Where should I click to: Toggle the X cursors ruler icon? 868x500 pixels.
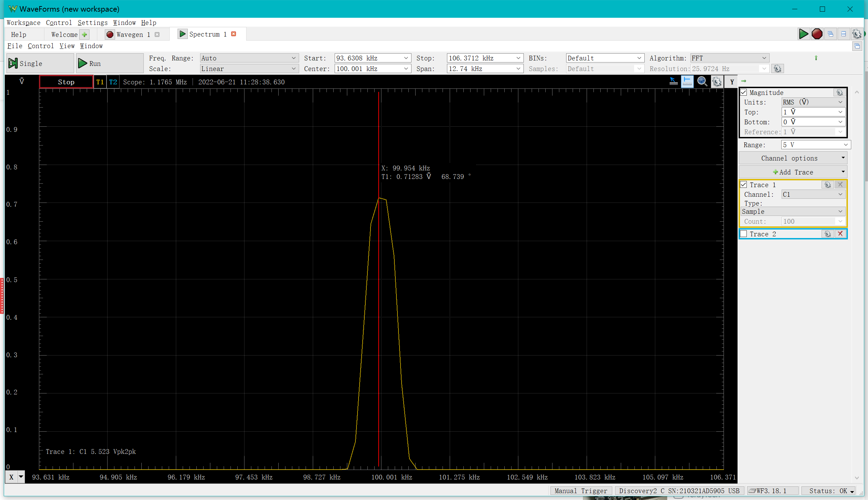[687, 81]
